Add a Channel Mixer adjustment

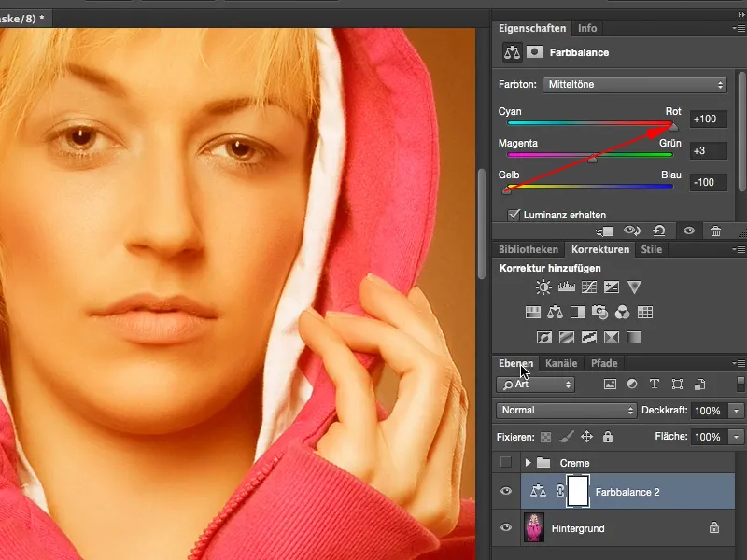click(x=623, y=313)
